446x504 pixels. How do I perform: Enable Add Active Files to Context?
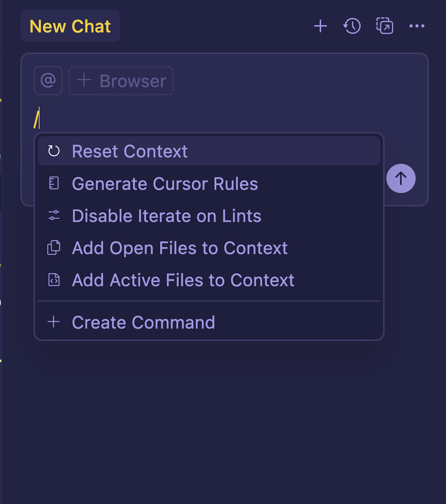[183, 280]
